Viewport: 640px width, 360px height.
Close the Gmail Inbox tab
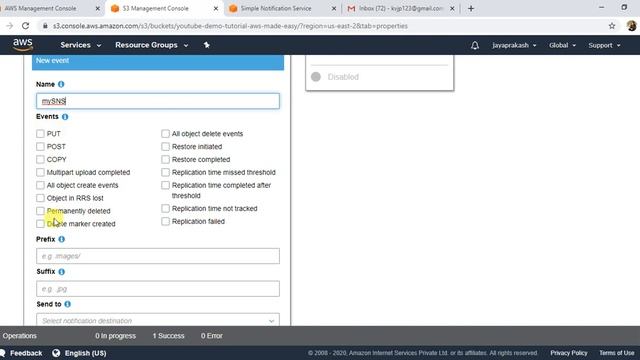click(x=452, y=8)
